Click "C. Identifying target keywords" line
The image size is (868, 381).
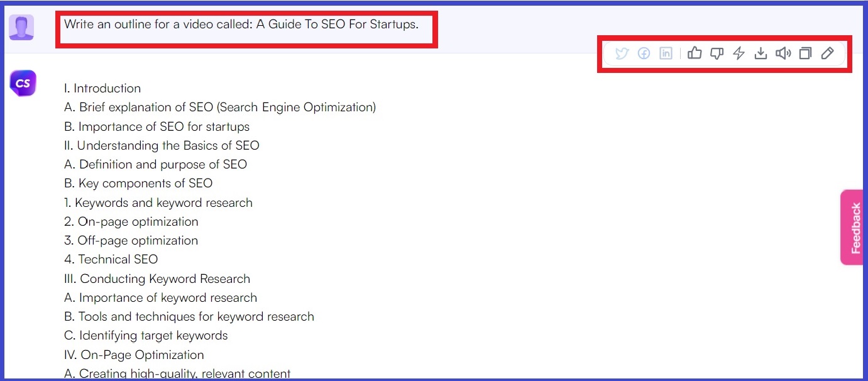(146, 335)
